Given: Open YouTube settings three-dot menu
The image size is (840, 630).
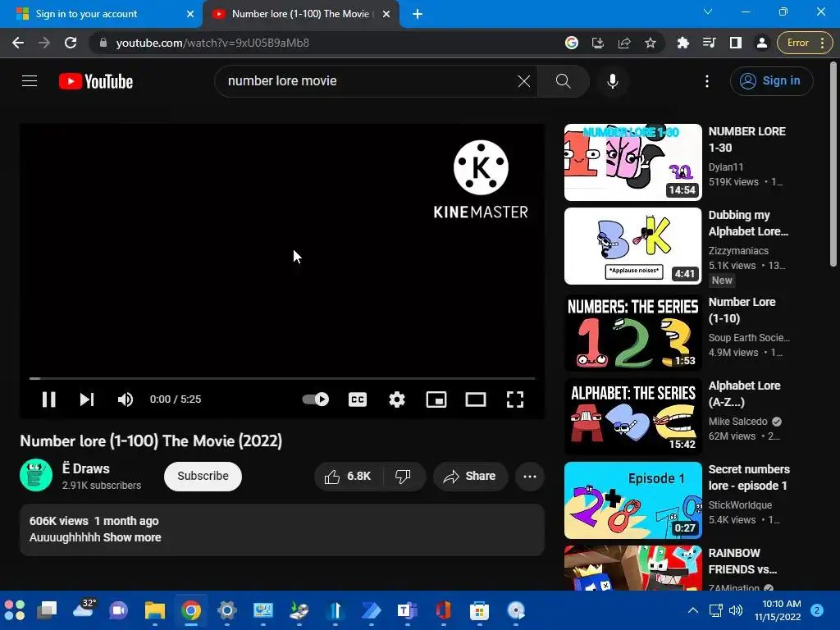Looking at the screenshot, I should click(707, 81).
